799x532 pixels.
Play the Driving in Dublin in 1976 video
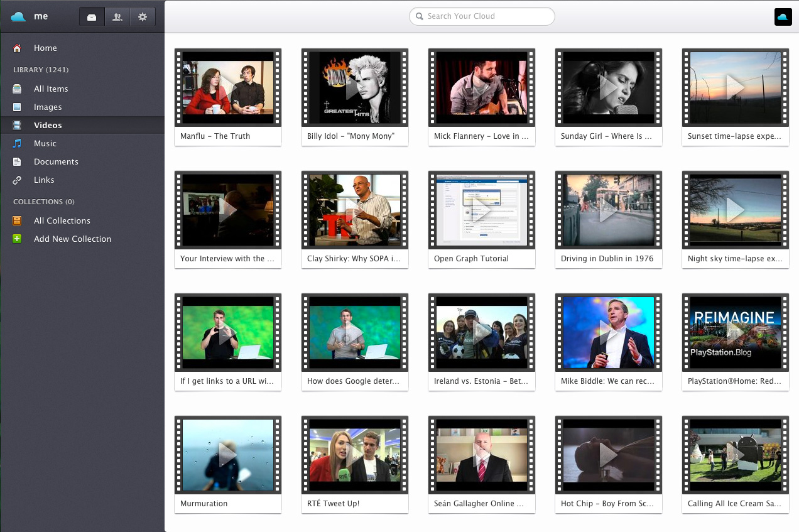pos(608,210)
